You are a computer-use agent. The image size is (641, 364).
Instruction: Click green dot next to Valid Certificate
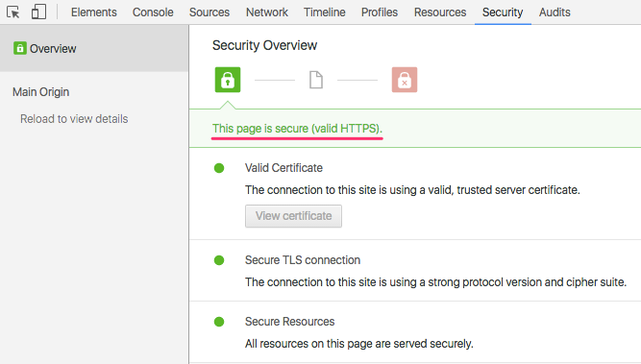pyautogui.click(x=219, y=168)
